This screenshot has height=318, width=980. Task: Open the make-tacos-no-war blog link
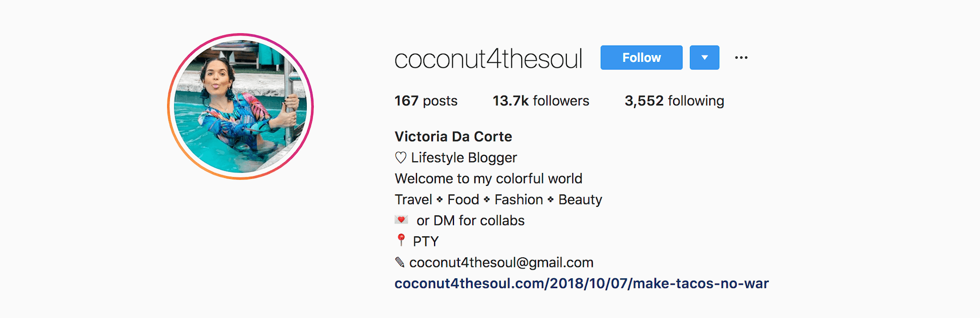click(581, 283)
